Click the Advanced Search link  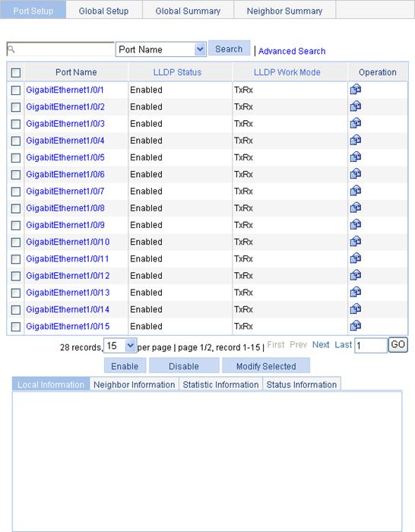[292, 51]
